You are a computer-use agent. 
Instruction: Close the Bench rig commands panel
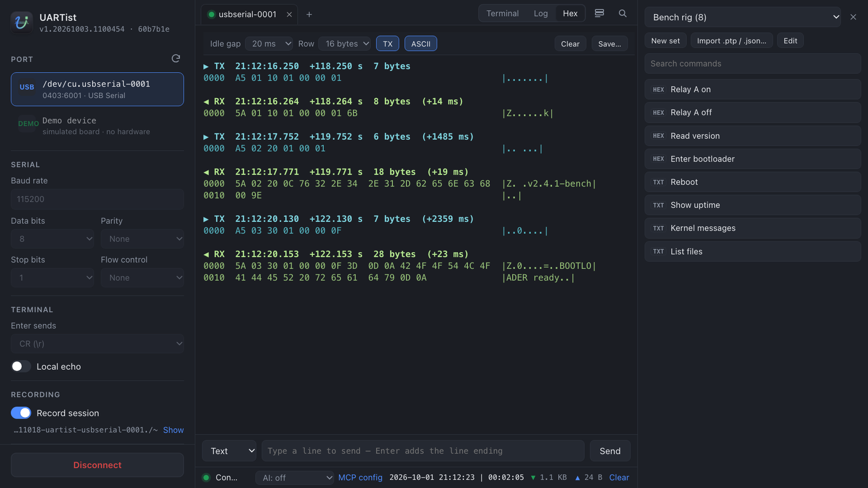853,17
